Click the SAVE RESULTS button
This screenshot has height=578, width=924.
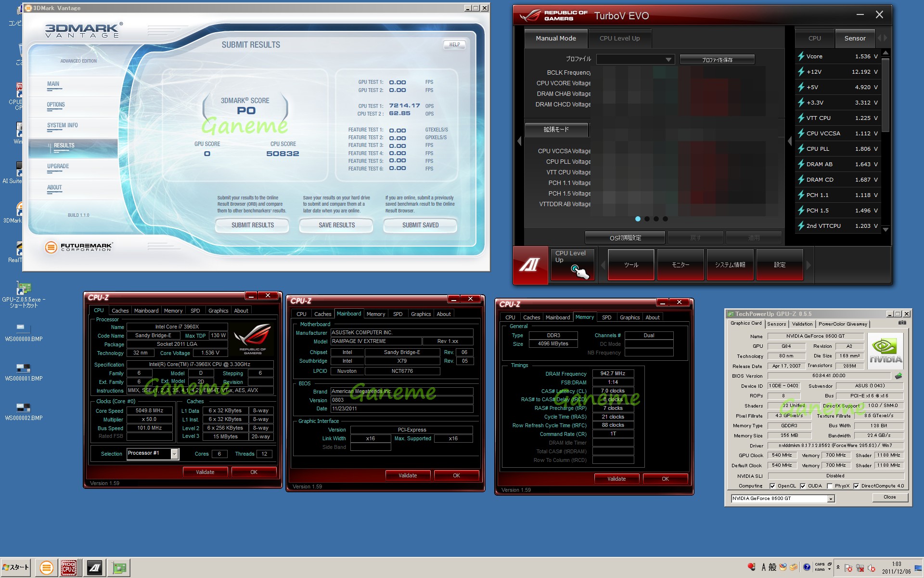pos(336,225)
